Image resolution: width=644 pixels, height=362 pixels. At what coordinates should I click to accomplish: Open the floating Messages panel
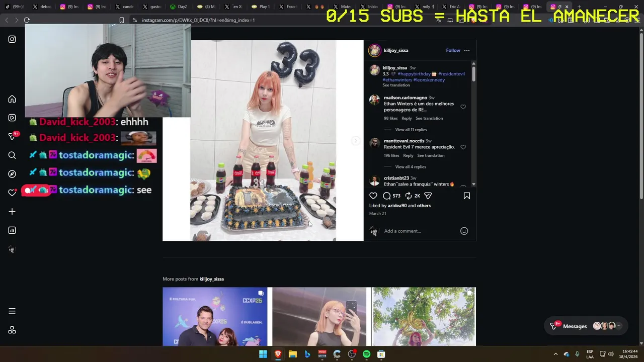pyautogui.click(x=586, y=326)
